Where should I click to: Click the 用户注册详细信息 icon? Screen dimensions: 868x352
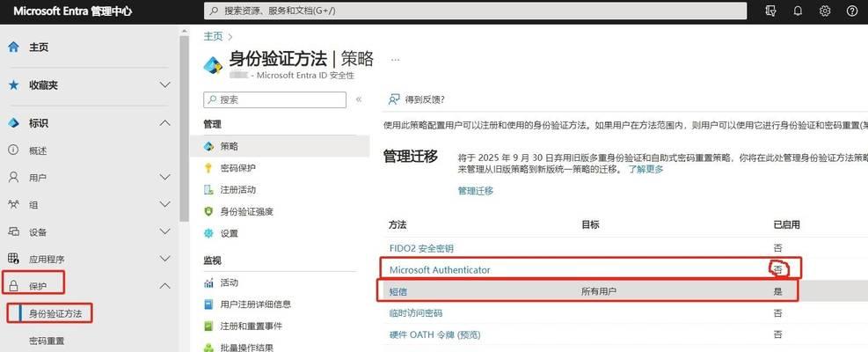208,304
